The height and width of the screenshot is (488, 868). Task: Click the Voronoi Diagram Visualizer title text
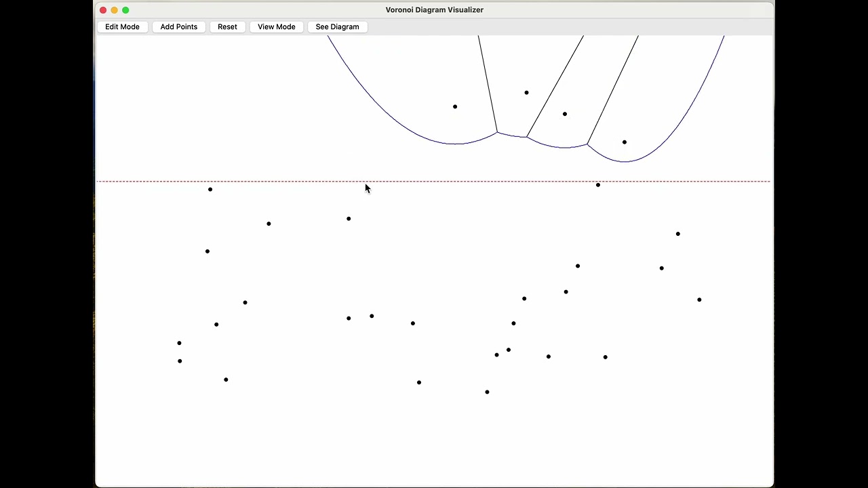434,10
